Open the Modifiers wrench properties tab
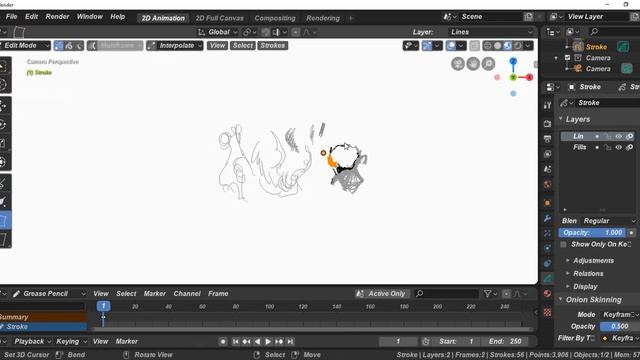640x360 pixels. click(547, 218)
